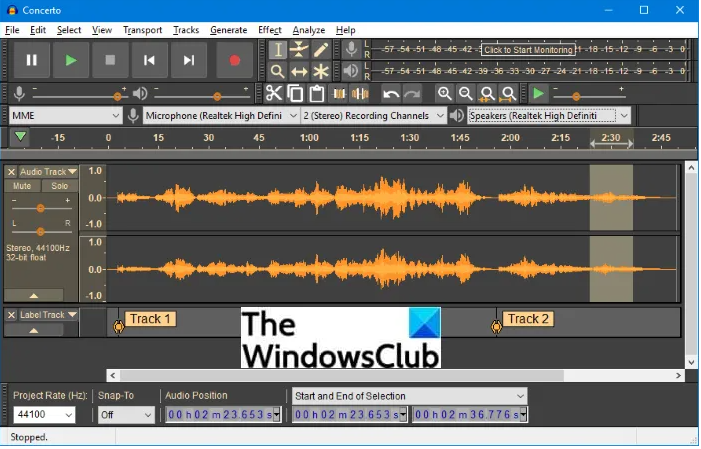
Task: Skip to end of the project
Action: [189, 60]
